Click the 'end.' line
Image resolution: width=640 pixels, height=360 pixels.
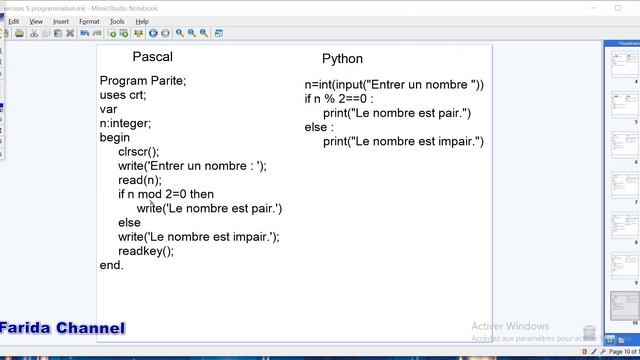tap(111, 265)
